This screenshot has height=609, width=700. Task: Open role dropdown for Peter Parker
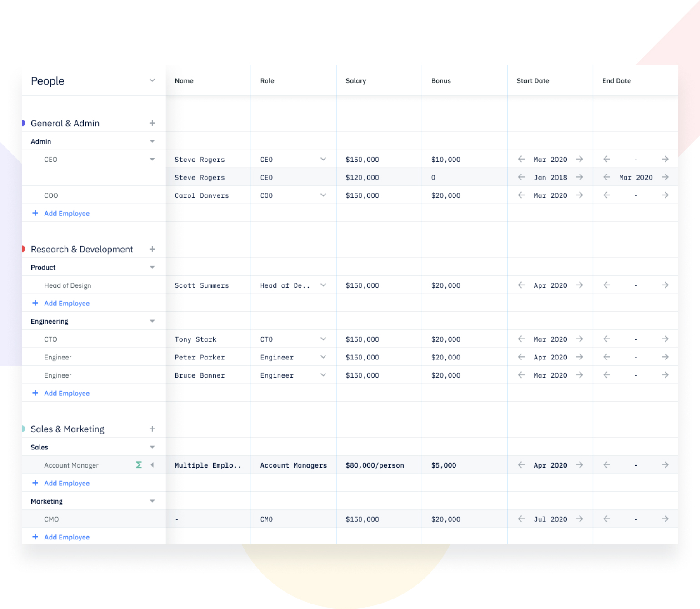[x=323, y=357]
